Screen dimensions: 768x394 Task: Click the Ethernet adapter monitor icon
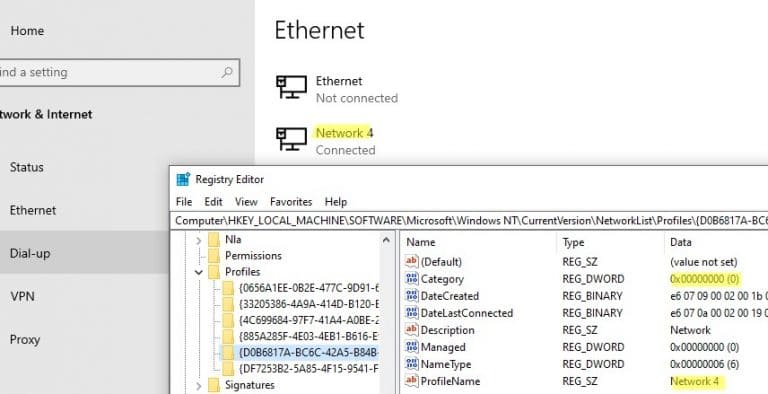pos(291,87)
